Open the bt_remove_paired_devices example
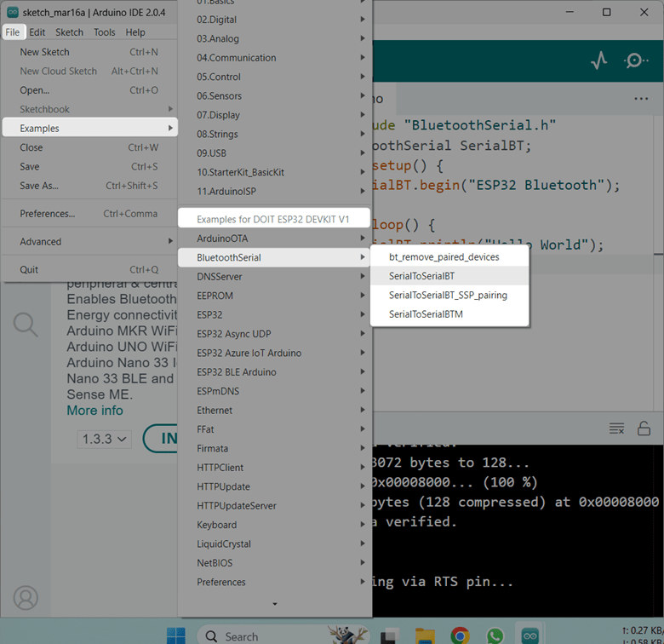The image size is (664, 644). click(x=449, y=256)
